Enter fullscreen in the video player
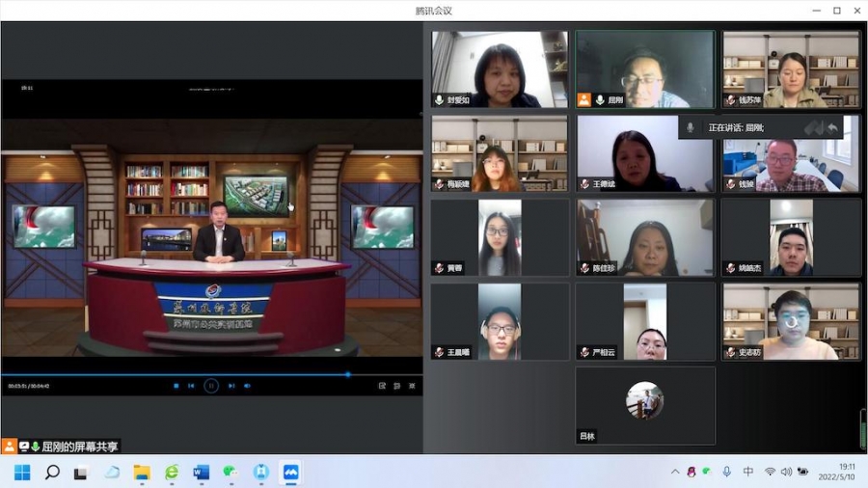The image size is (868, 488). [412, 386]
